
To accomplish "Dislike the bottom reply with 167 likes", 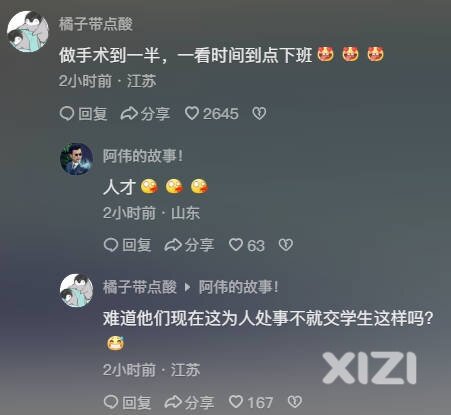I will click(x=295, y=402).
